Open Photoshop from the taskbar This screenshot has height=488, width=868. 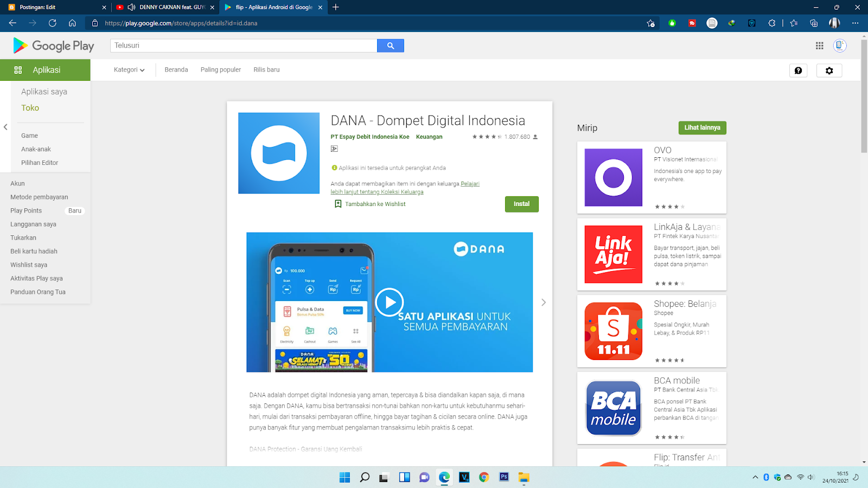(504, 477)
